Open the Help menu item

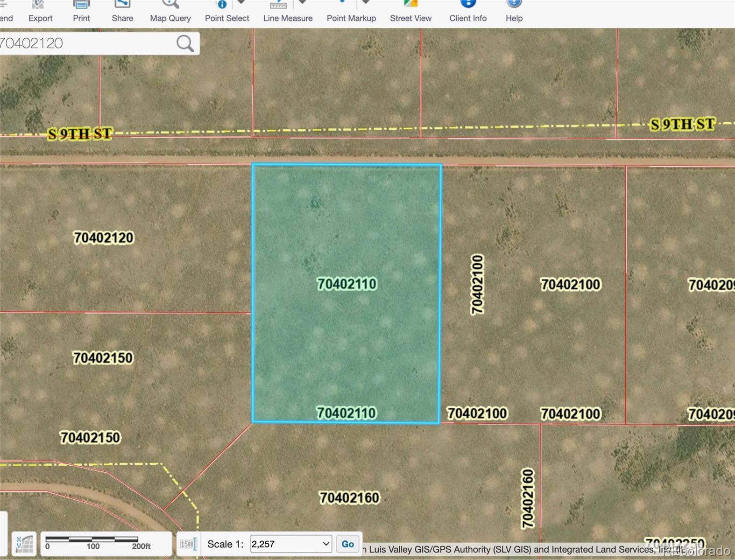(514, 12)
